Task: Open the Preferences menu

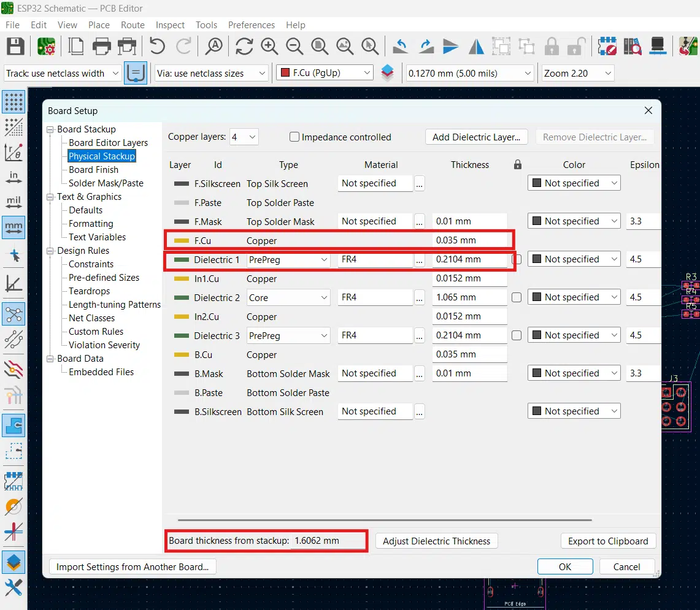Action: point(252,25)
